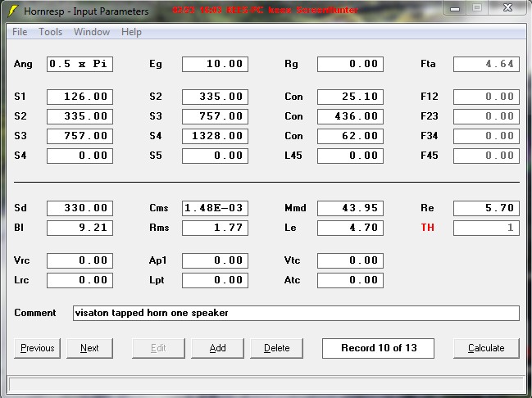Select the S4 field with 1328.00
Screen dimensions: 532x398
(x=215, y=136)
